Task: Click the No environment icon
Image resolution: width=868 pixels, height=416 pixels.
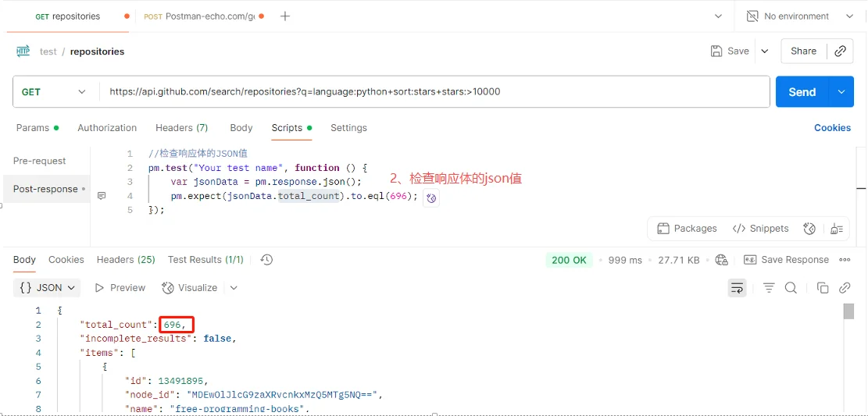Action: pyautogui.click(x=752, y=16)
